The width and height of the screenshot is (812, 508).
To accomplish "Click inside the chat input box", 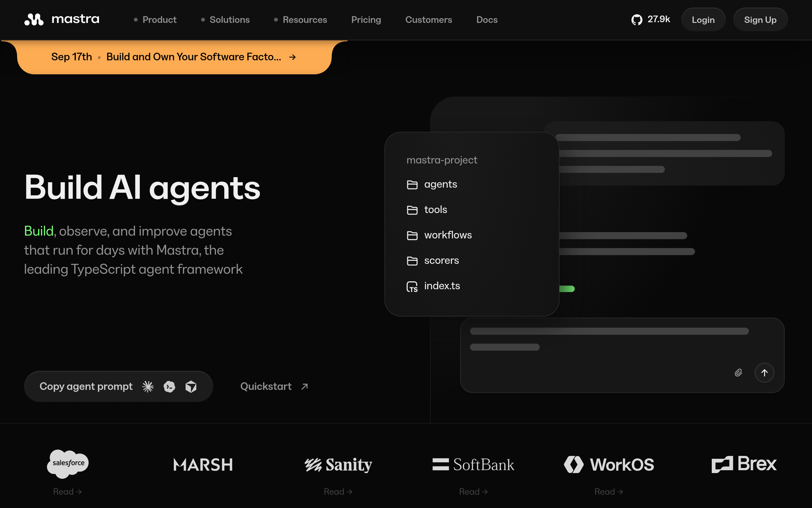I will [x=622, y=355].
